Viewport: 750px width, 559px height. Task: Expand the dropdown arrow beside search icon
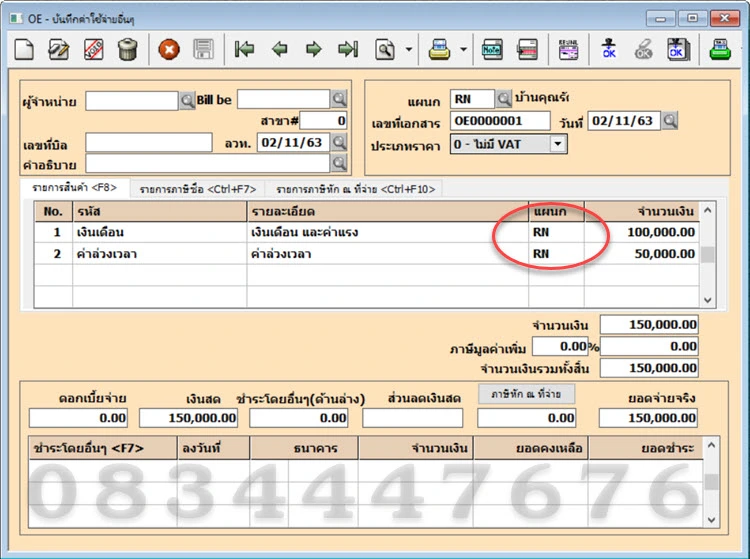tap(409, 49)
